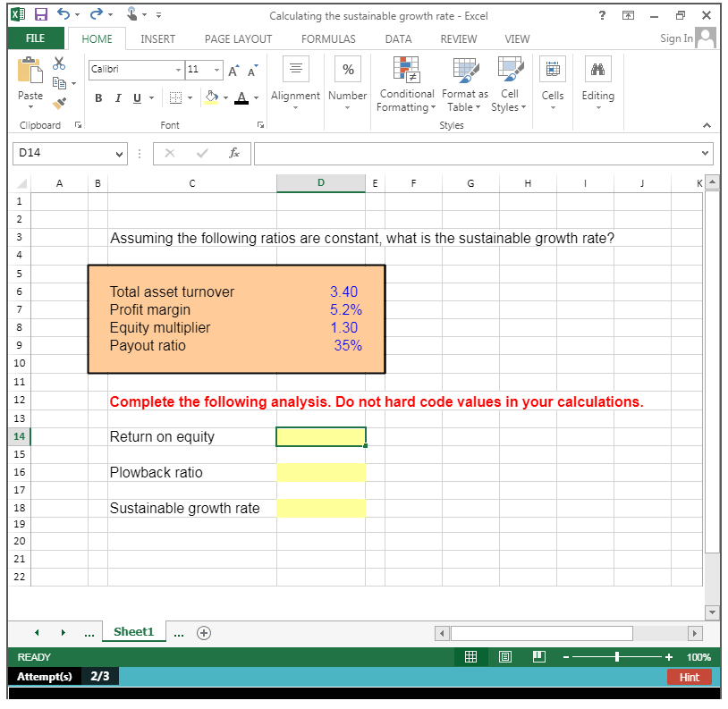Click the Increase Font Size icon
Screen dimensions: 728x709
click(x=233, y=70)
